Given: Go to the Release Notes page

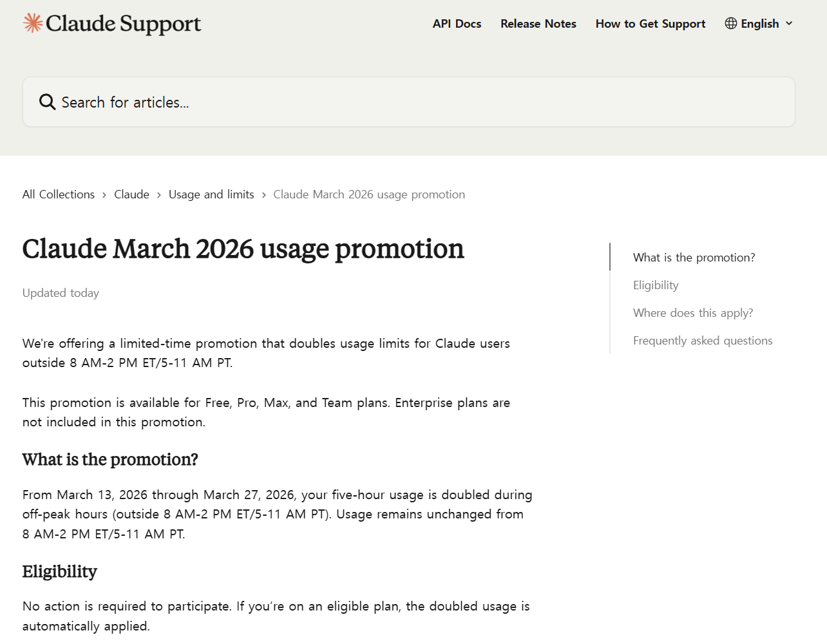Looking at the screenshot, I should coord(538,24).
